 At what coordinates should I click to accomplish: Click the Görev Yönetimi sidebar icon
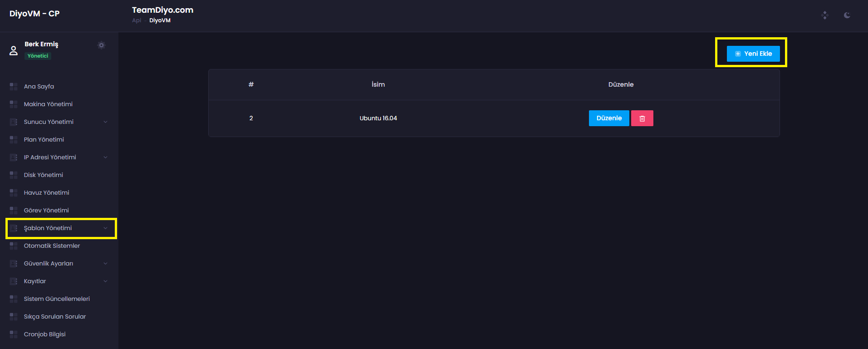click(x=14, y=210)
